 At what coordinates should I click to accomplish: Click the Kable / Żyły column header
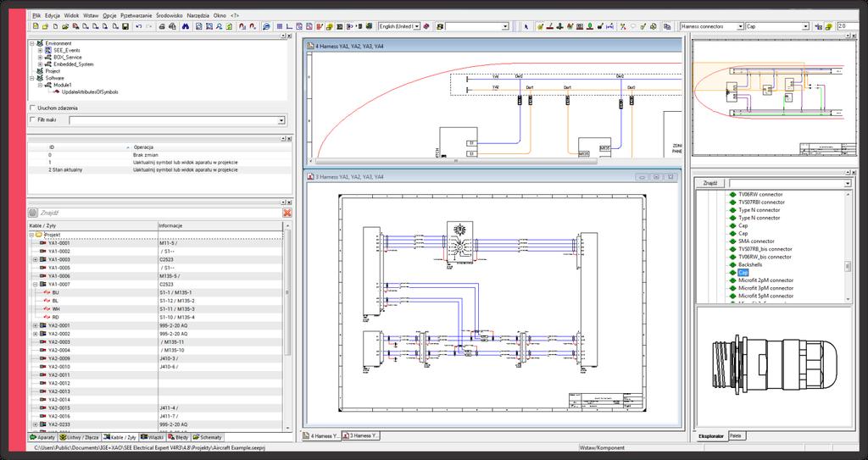[92, 226]
